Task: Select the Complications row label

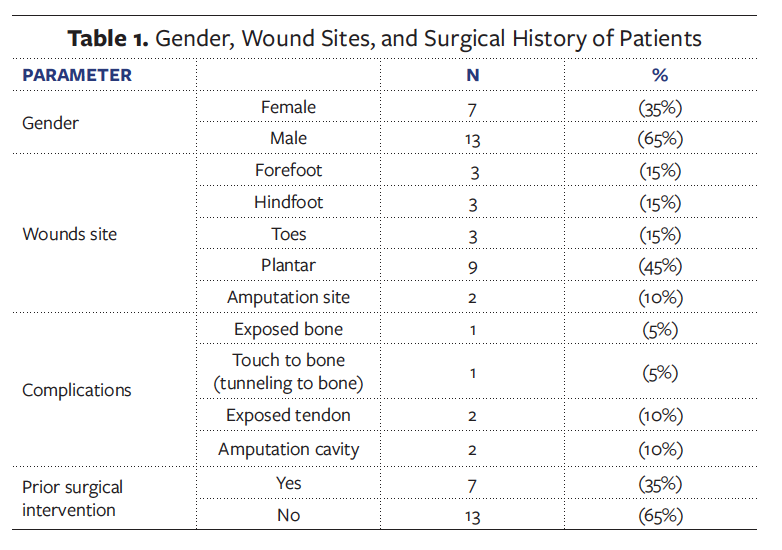Action: coord(77,389)
